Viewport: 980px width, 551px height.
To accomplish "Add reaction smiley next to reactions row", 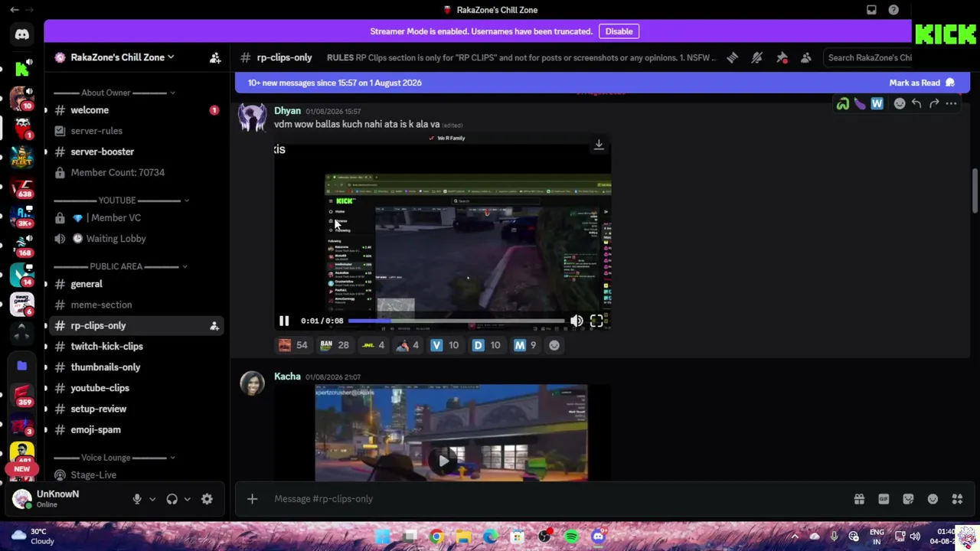I will click(x=554, y=345).
